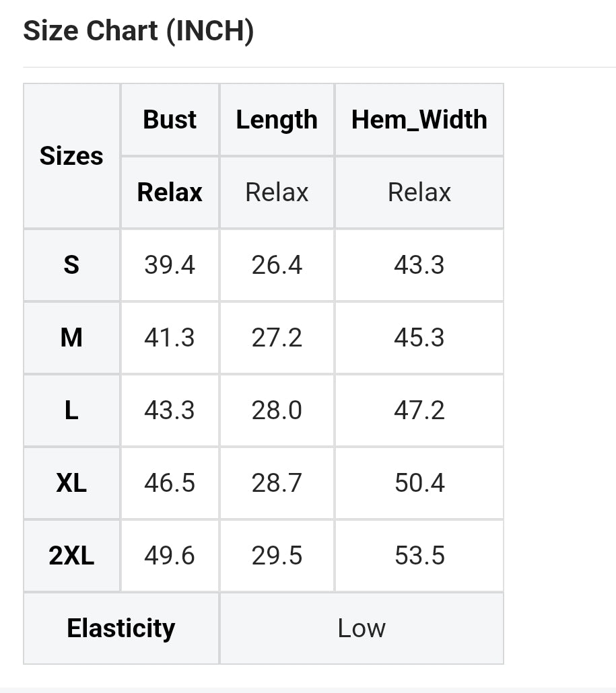Click length value 29.5 in 2XL row
616x693 pixels.
pos(277,556)
